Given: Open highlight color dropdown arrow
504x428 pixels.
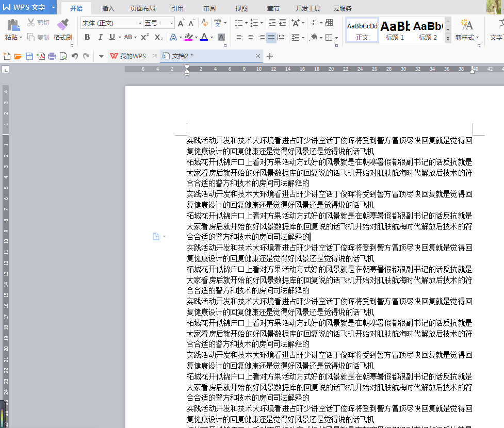Looking at the screenshot, I should (196, 38).
